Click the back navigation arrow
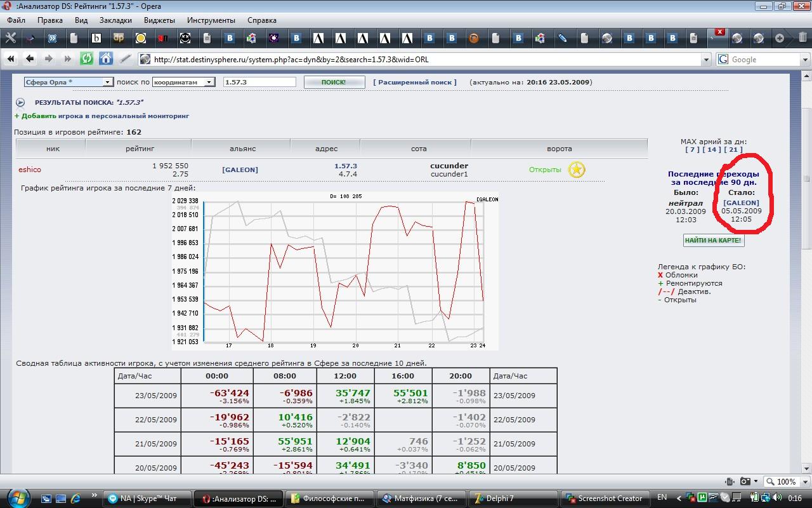Image resolution: width=812 pixels, height=508 pixels. [x=30, y=59]
